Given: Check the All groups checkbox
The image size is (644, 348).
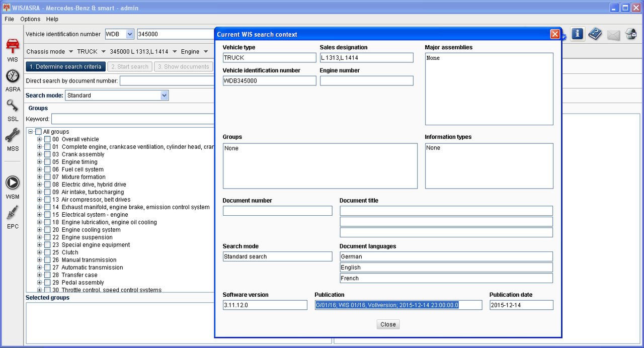Looking at the screenshot, I should coord(39,132).
